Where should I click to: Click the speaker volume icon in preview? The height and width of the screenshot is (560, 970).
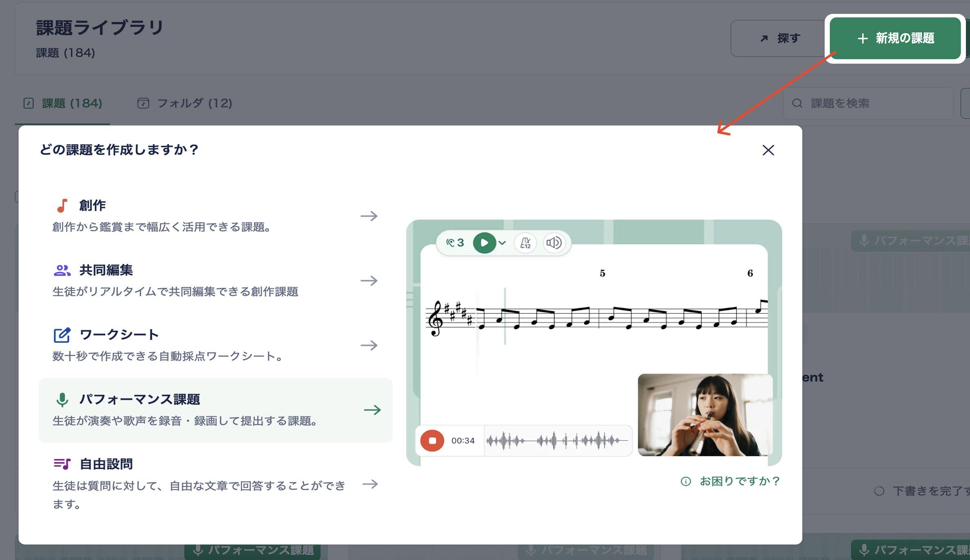(554, 243)
